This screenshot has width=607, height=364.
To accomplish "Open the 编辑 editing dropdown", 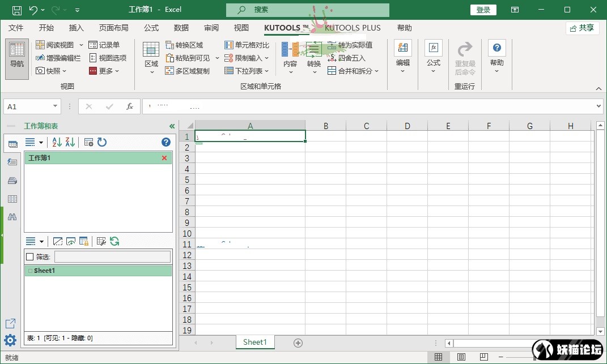I will point(402,57).
